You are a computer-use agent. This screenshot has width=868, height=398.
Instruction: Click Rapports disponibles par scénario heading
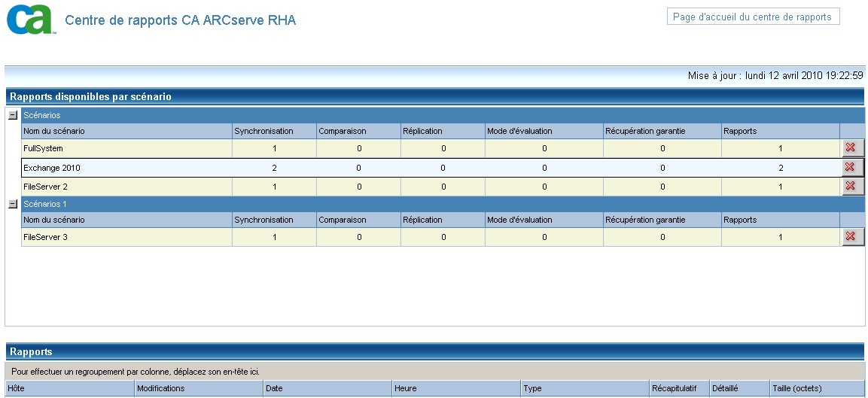pos(91,97)
